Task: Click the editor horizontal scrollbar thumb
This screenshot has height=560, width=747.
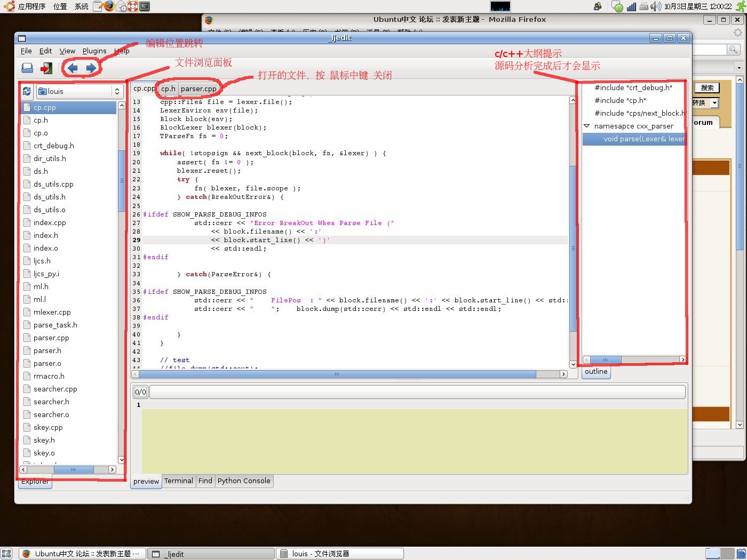Action: pyautogui.click(x=337, y=374)
